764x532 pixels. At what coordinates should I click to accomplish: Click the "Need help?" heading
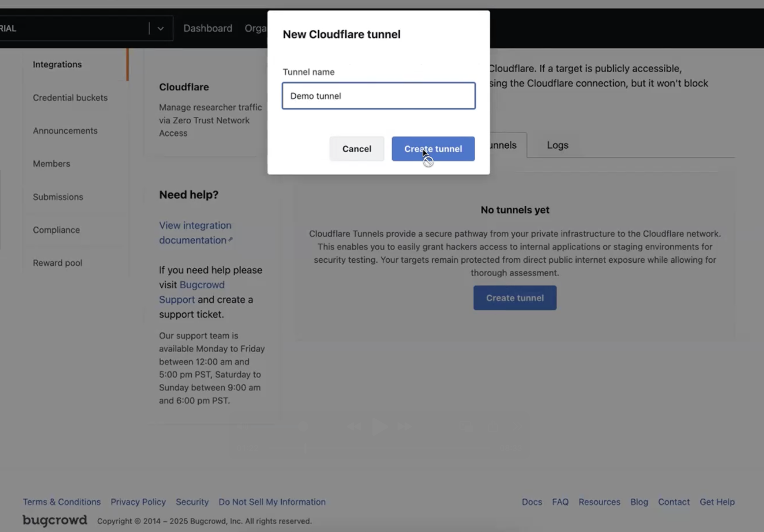coord(189,194)
